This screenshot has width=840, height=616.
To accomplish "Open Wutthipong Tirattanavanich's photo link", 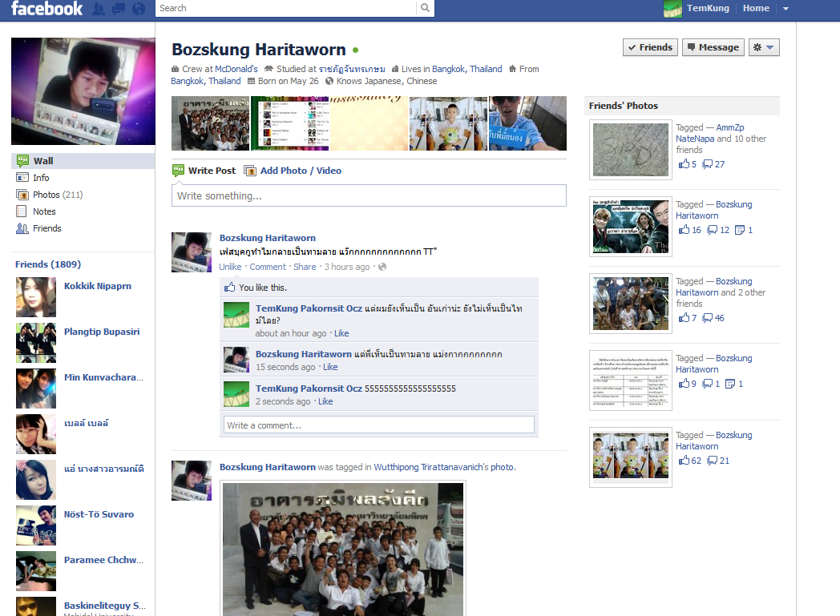I will click(443, 467).
